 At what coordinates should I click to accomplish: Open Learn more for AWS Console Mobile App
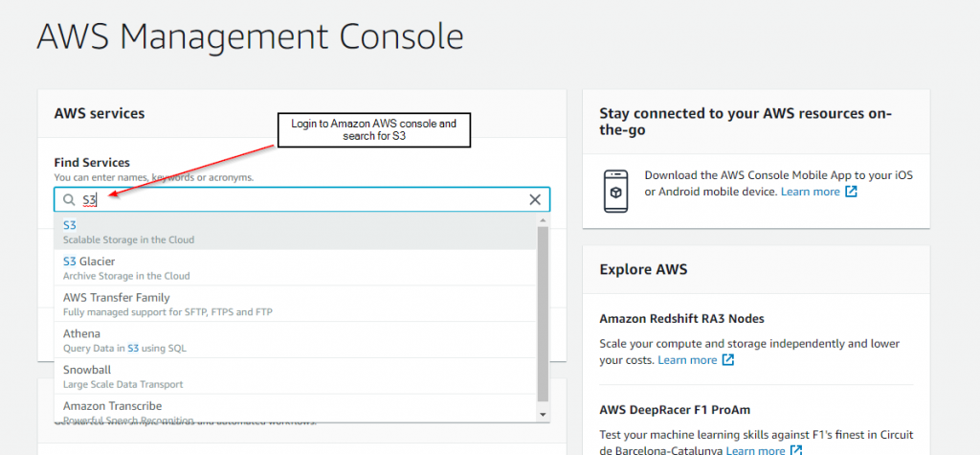[810, 192]
